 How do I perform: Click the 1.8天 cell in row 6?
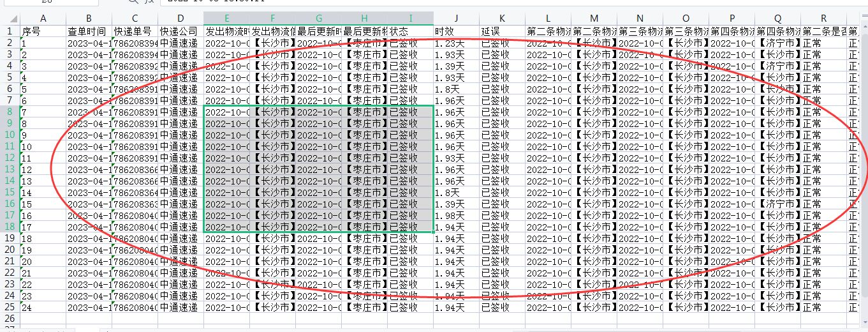[x=456, y=89]
